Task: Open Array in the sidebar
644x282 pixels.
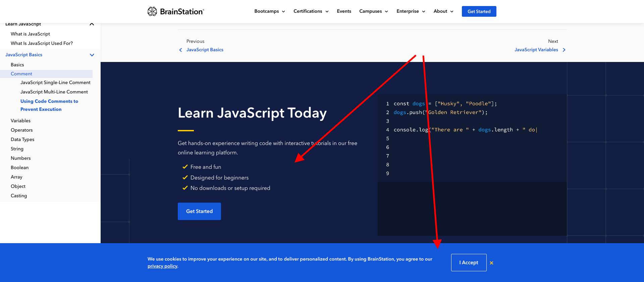Action: point(16,177)
